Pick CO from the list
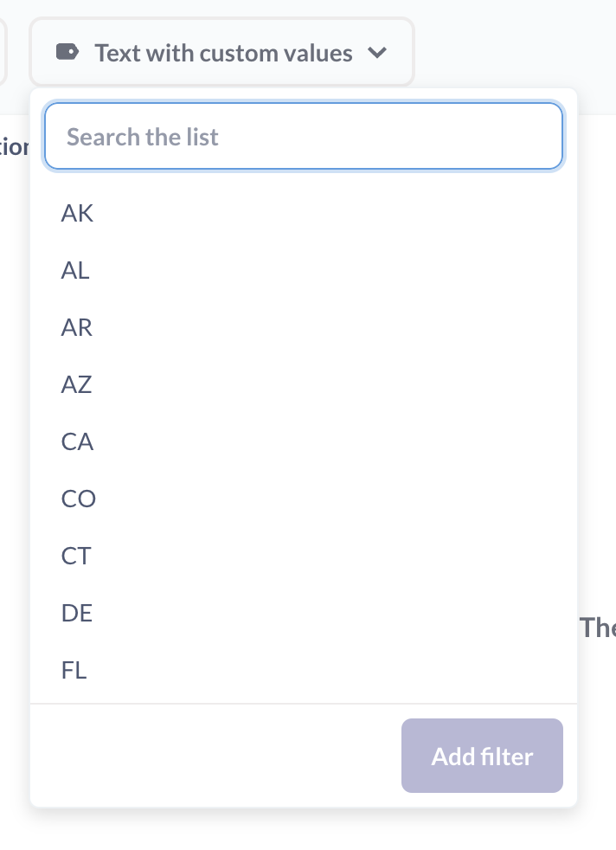616x850 pixels. [79, 499]
